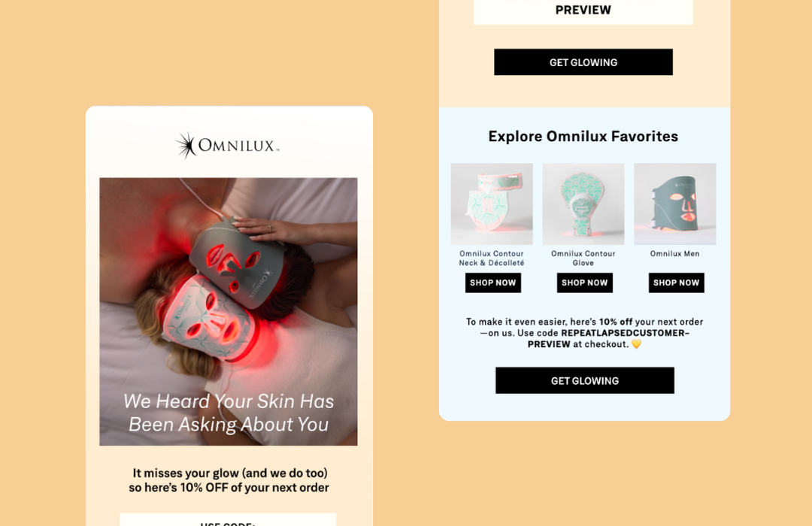Open the Omnilux Contour Glove product image
This screenshot has width=812, height=526.
[x=583, y=204]
